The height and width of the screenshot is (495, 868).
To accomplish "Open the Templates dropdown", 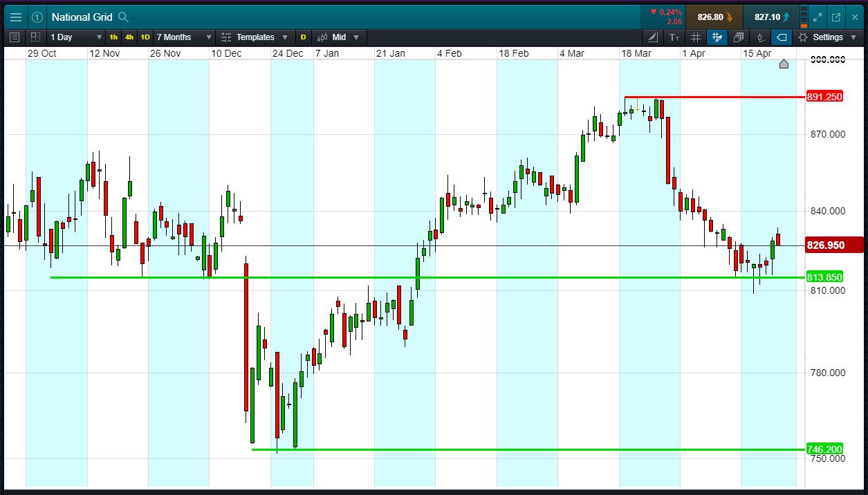I will coord(255,37).
